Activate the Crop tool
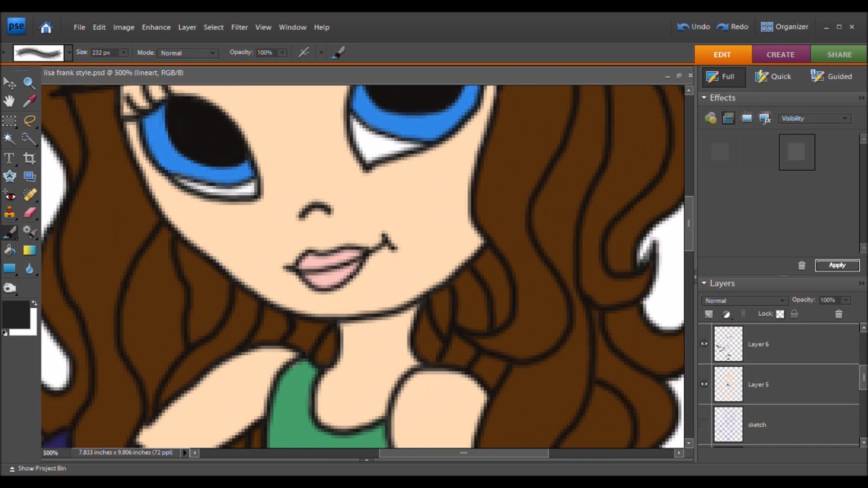This screenshot has width=868, height=488. coord(29,158)
